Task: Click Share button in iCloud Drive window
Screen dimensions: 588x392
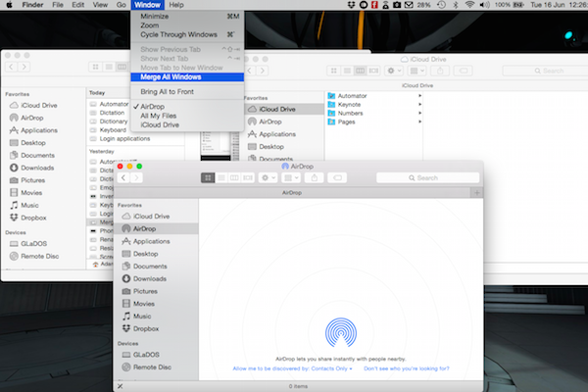Action: click(x=440, y=71)
